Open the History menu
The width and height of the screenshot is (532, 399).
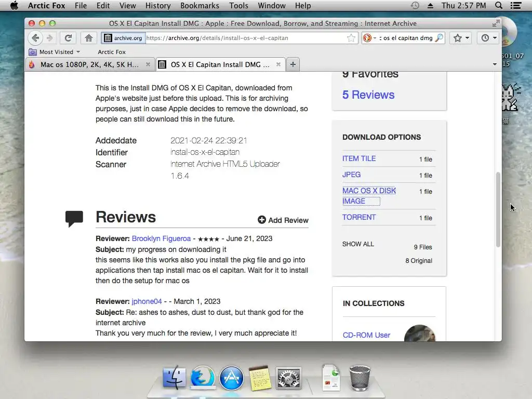tap(158, 6)
